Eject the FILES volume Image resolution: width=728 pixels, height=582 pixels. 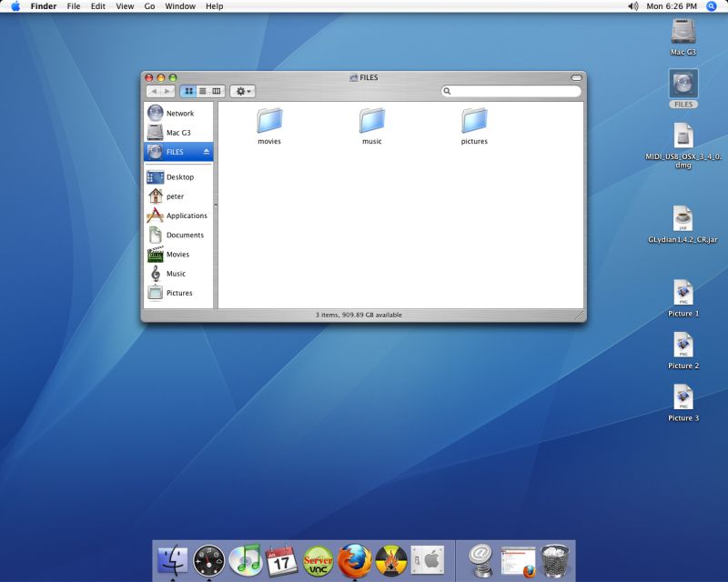click(207, 152)
